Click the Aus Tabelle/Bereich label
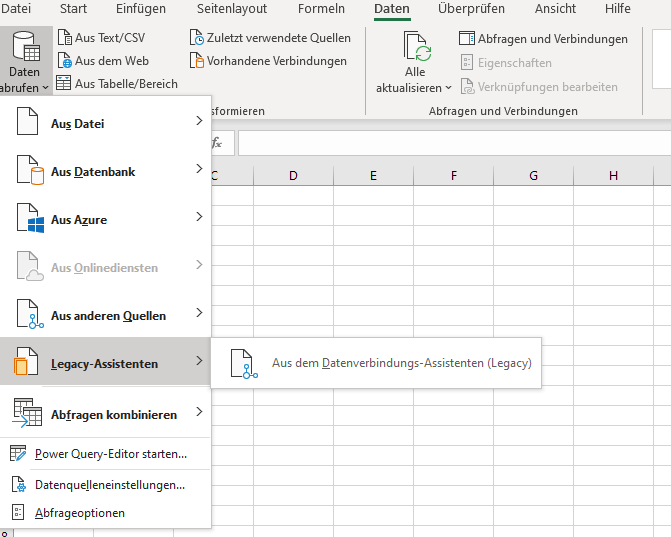Image resolution: width=671 pixels, height=537 pixels. tap(126, 84)
